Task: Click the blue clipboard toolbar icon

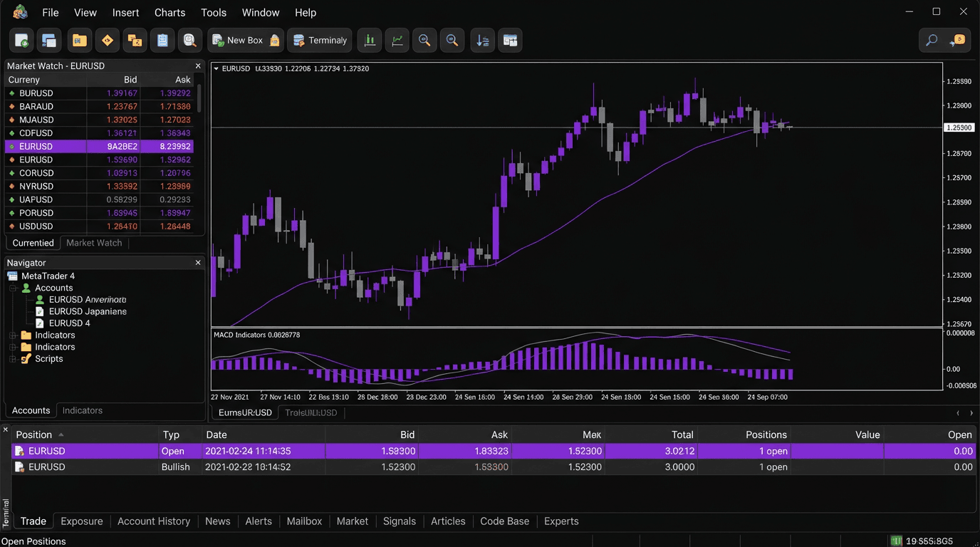Action: [x=162, y=41]
